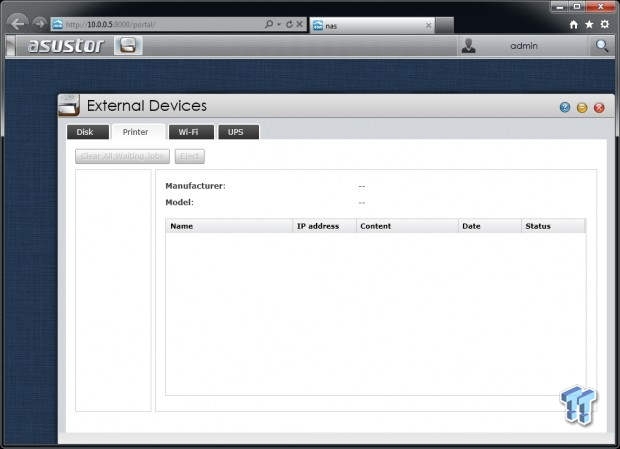Switch to the Disk tab

[x=88, y=132]
